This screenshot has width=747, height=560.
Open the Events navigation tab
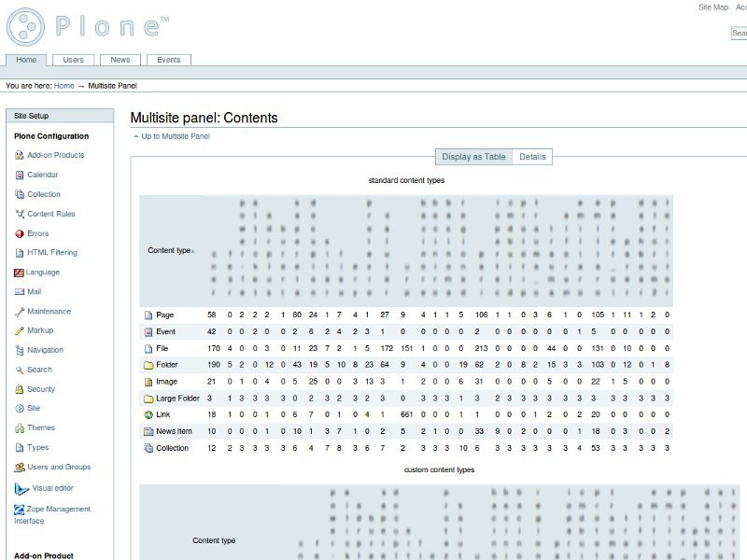[169, 60]
